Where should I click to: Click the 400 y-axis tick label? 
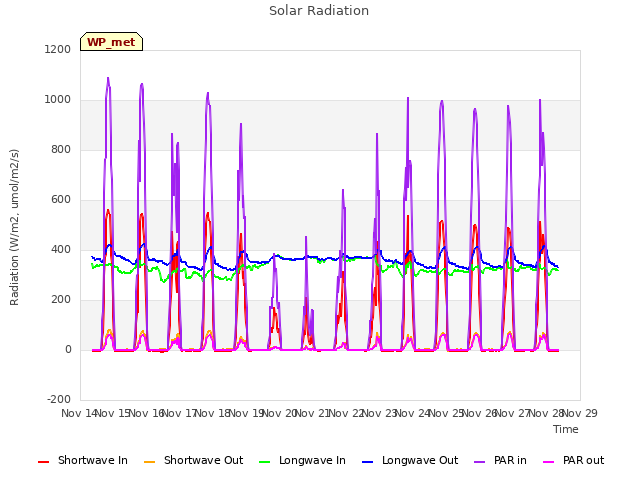(x=61, y=249)
